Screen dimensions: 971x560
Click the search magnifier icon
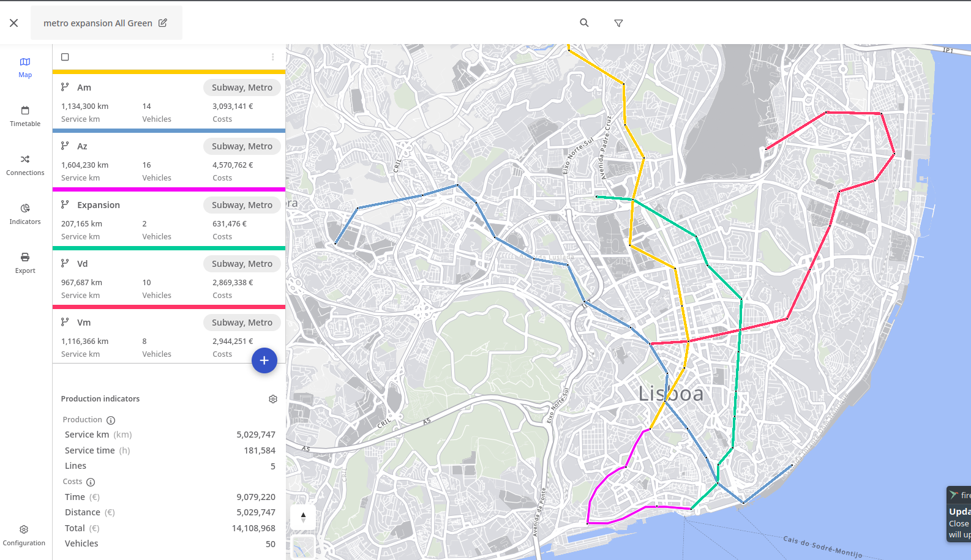pyautogui.click(x=584, y=23)
